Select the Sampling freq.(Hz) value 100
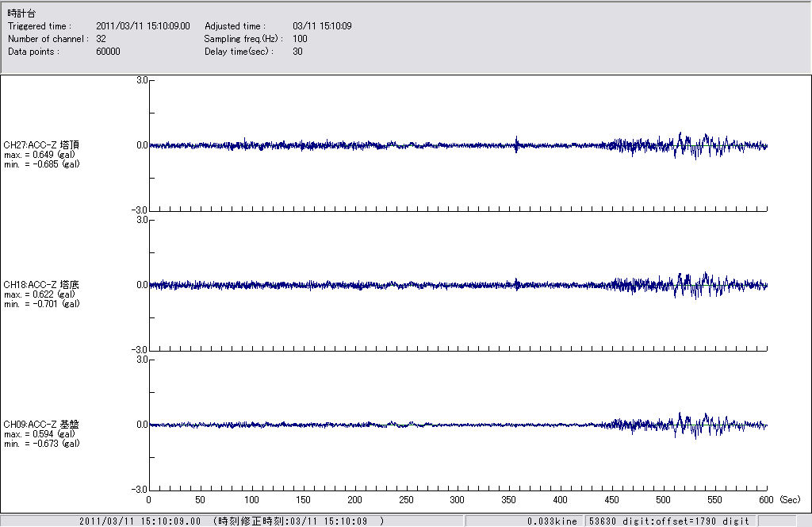 (x=300, y=39)
